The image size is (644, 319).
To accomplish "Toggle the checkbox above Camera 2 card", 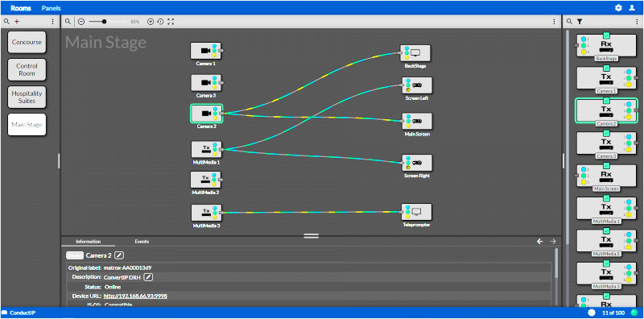I will [x=607, y=101].
